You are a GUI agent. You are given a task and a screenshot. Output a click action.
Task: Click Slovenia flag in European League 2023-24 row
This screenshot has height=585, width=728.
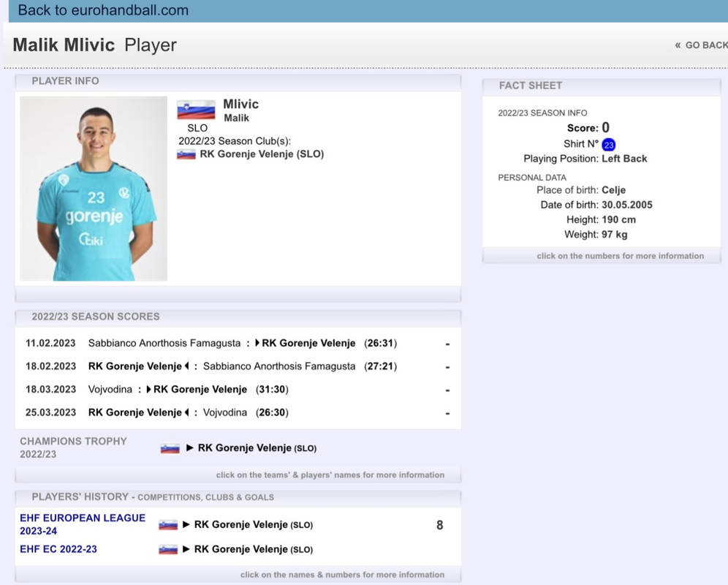[168, 525]
